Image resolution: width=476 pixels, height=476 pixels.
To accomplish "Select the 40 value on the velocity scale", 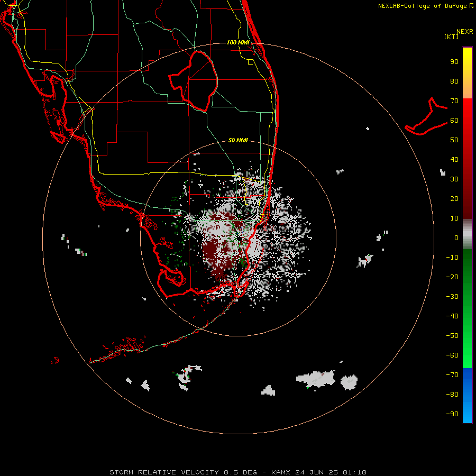I will point(454,159).
